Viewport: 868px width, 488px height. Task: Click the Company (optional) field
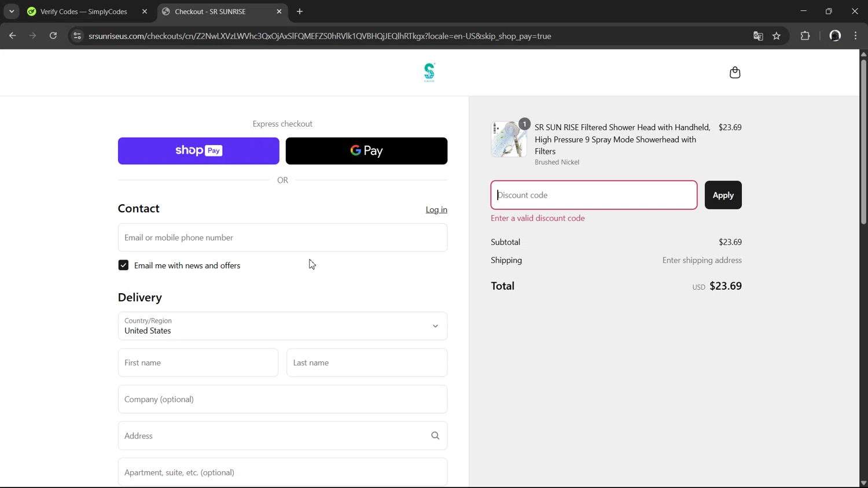click(282, 400)
